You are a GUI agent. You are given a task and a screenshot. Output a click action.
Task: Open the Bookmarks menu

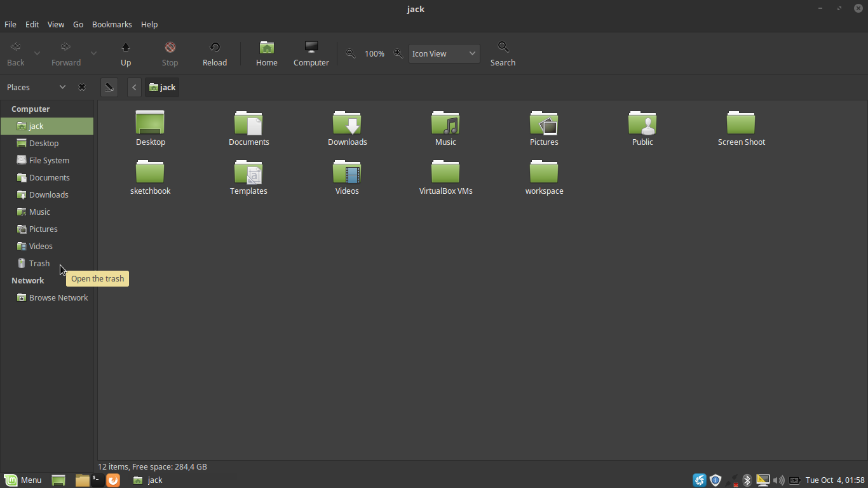[112, 24]
